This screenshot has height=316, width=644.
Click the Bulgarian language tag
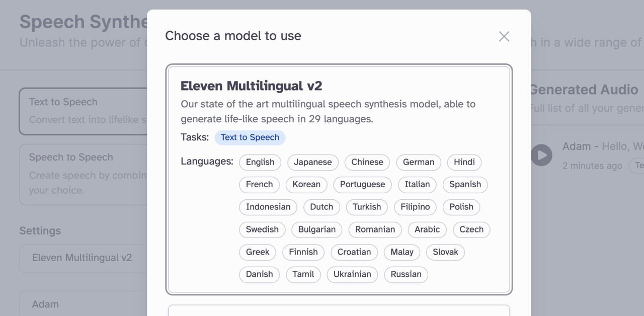(317, 229)
